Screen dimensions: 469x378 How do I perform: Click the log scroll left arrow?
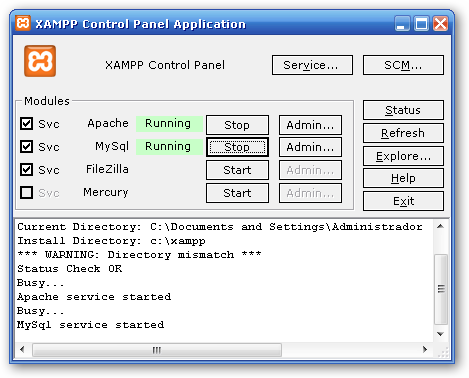[22, 349]
